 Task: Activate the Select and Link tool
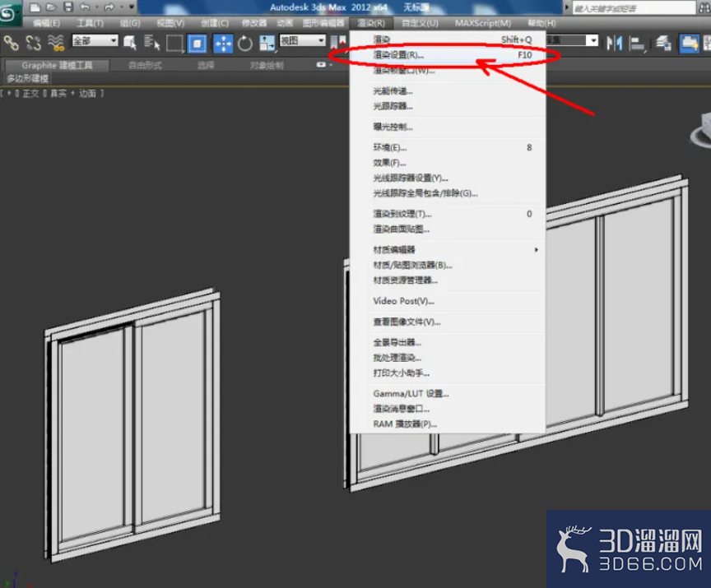tap(12, 43)
